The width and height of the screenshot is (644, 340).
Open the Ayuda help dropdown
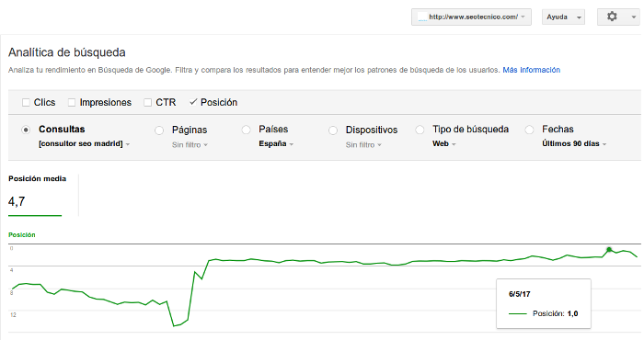pos(563,17)
